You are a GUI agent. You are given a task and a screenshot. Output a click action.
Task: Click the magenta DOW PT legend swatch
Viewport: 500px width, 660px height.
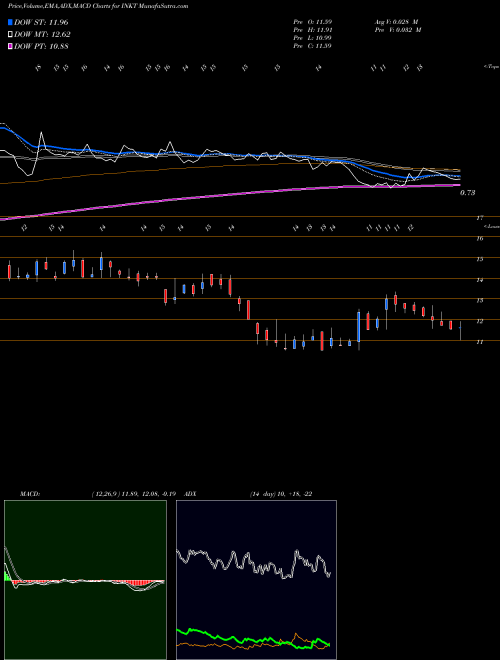coord(11,46)
